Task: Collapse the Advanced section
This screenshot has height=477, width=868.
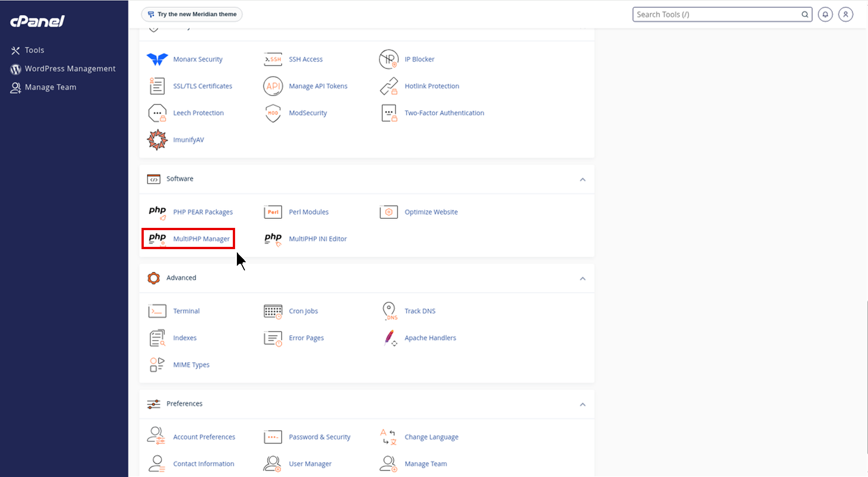Action: tap(583, 279)
